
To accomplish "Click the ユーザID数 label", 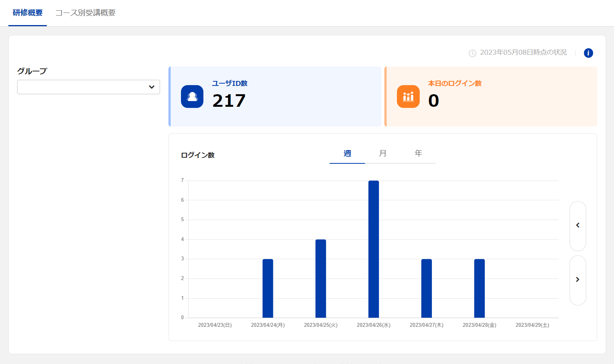I will [x=230, y=83].
